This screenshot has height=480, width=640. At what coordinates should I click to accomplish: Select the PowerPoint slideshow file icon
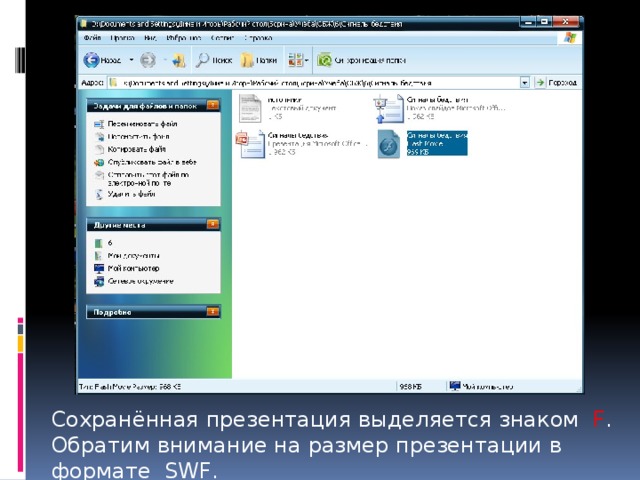(388, 108)
